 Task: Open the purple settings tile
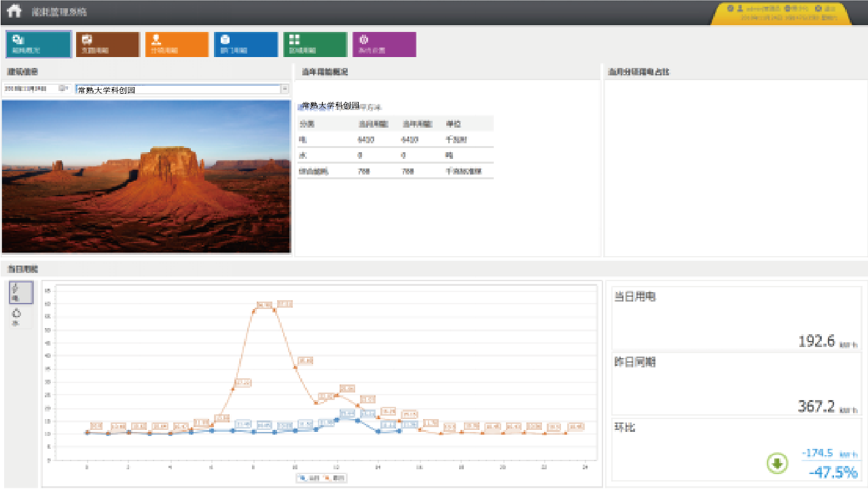tap(384, 44)
